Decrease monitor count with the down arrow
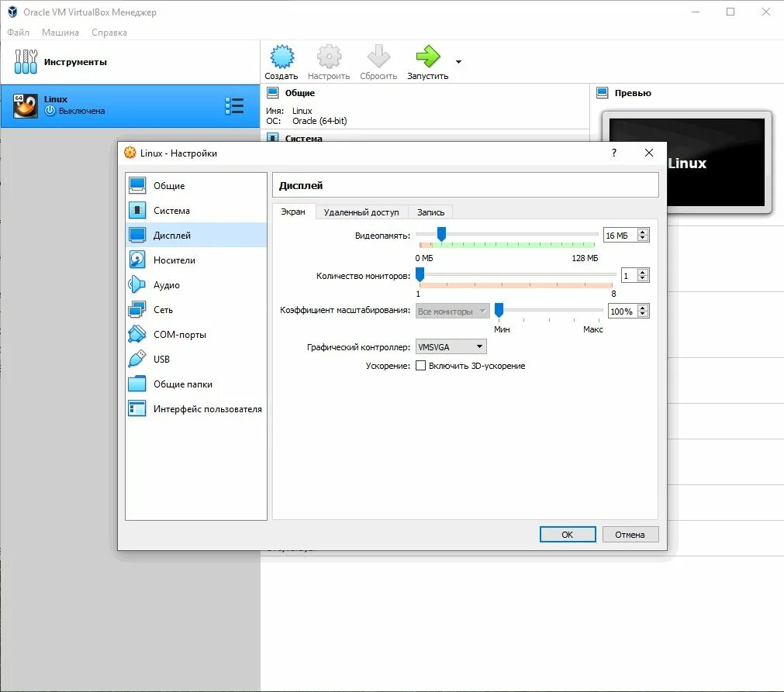Image resolution: width=784 pixels, height=692 pixels. coord(643,279)
